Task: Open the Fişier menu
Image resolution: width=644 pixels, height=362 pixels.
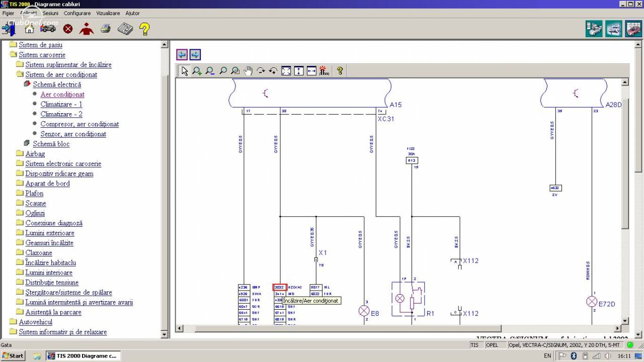Action: pyautogui.click(x=9, y=13)
